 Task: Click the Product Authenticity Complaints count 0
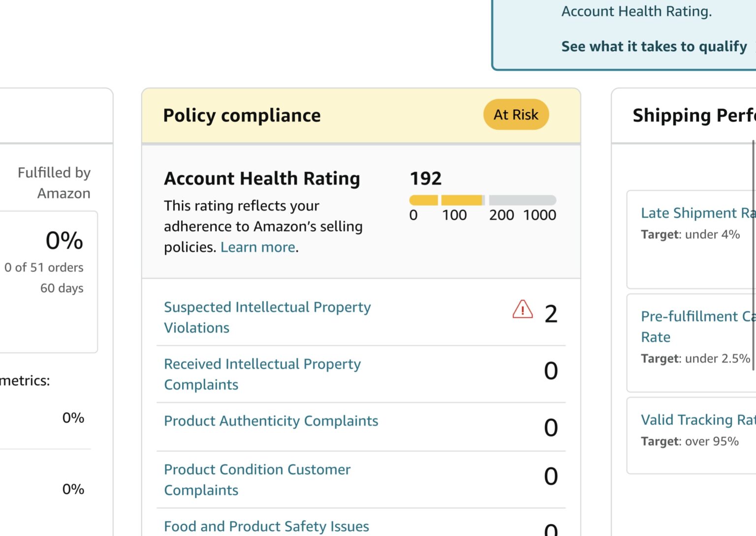[551, 428]
